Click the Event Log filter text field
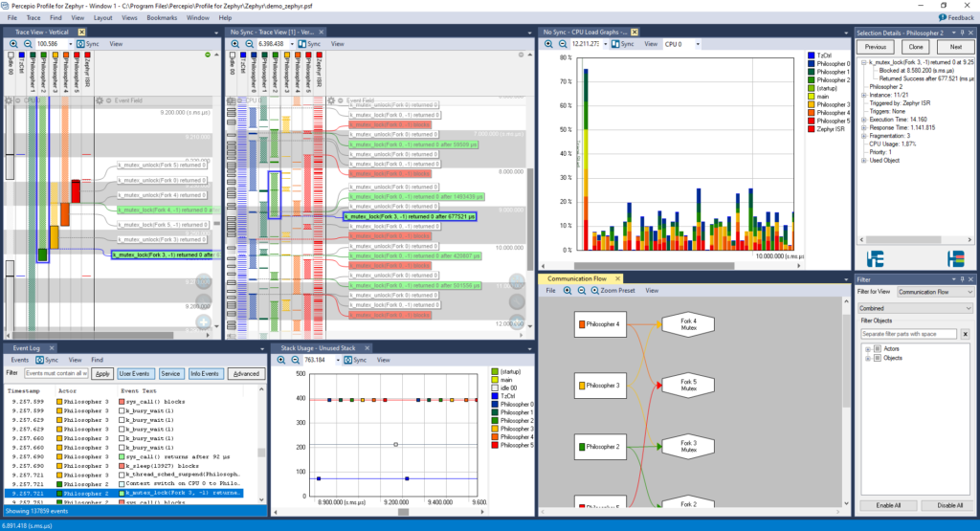980x531 pixels. pos(56,373)
